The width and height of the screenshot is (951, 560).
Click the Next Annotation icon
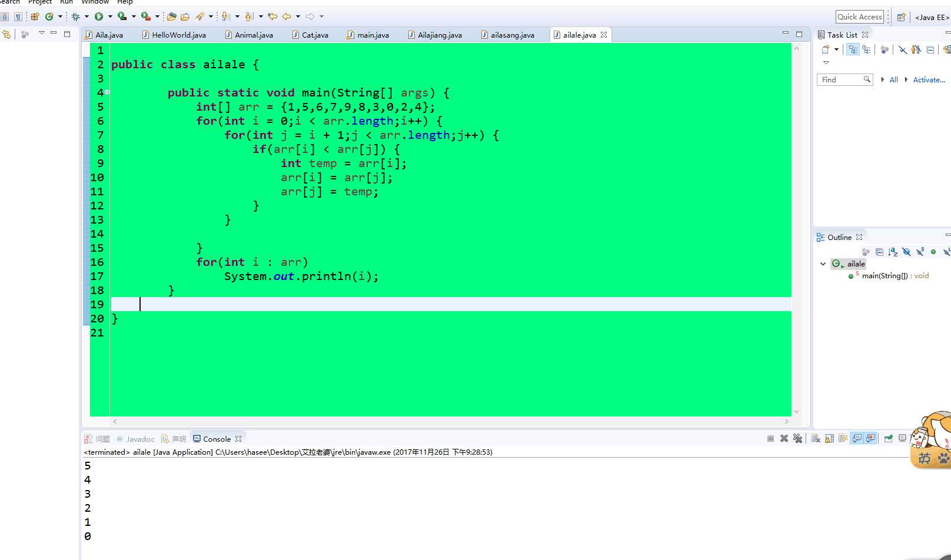pos(225,16)
